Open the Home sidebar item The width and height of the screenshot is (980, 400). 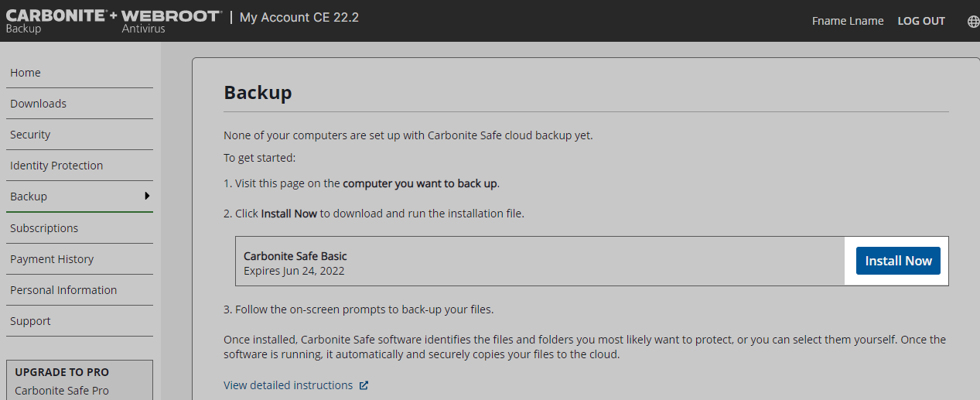tap(26, 73)
